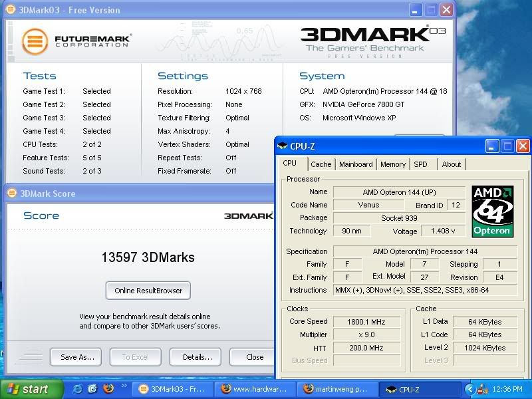Close the 3DMark Score dialog with Close button
The height and width of the screenshot is (399, 532).
254,357
